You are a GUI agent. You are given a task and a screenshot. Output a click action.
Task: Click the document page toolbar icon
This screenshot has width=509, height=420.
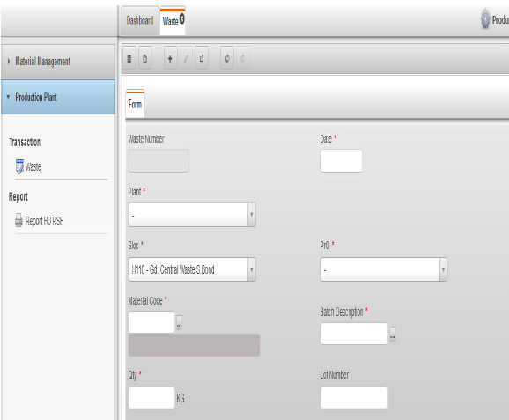click(144, 58)
